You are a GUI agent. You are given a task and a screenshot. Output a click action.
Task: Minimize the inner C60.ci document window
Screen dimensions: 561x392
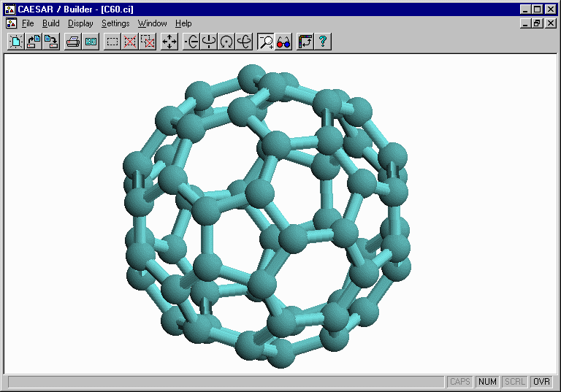(x=525, y=23)
